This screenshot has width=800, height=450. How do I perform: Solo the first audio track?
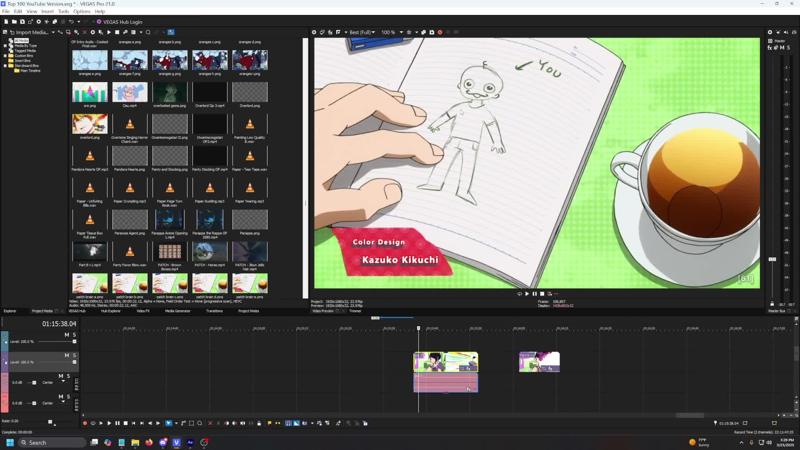point(68,376)
